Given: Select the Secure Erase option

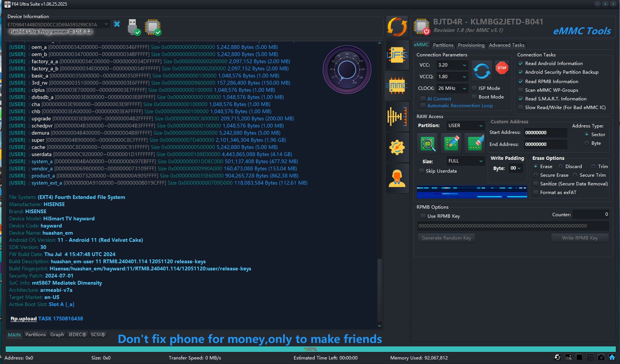Looking at the screenshot, I should point(535,175).
